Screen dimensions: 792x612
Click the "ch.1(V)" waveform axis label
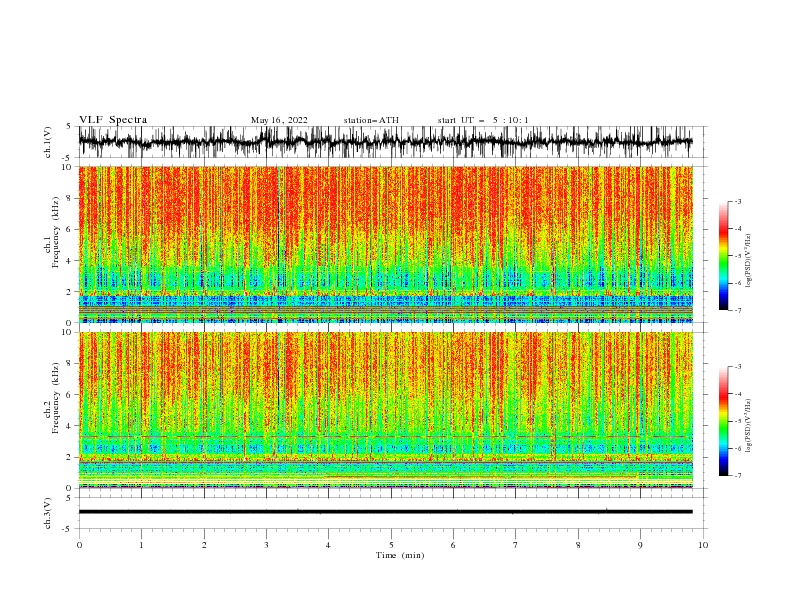coord(48,142)
